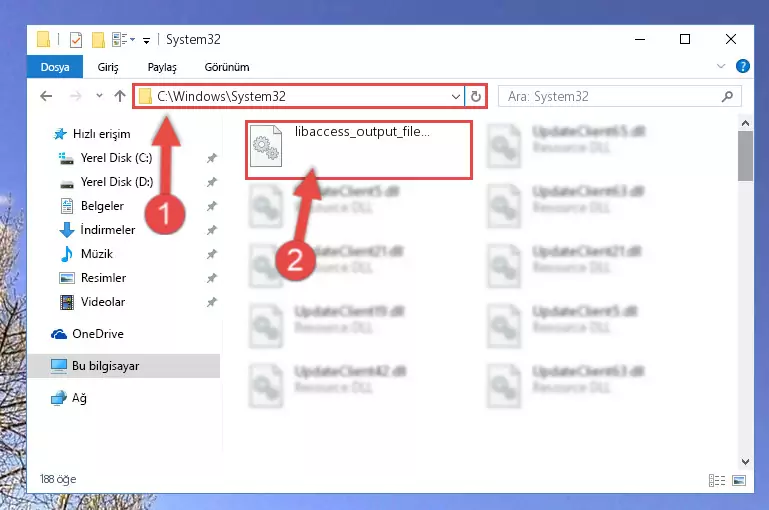Click the pin icon next to Müzik
Image resolution: width=769 pixels, height=510 pixels.
(x=211, y=254)
